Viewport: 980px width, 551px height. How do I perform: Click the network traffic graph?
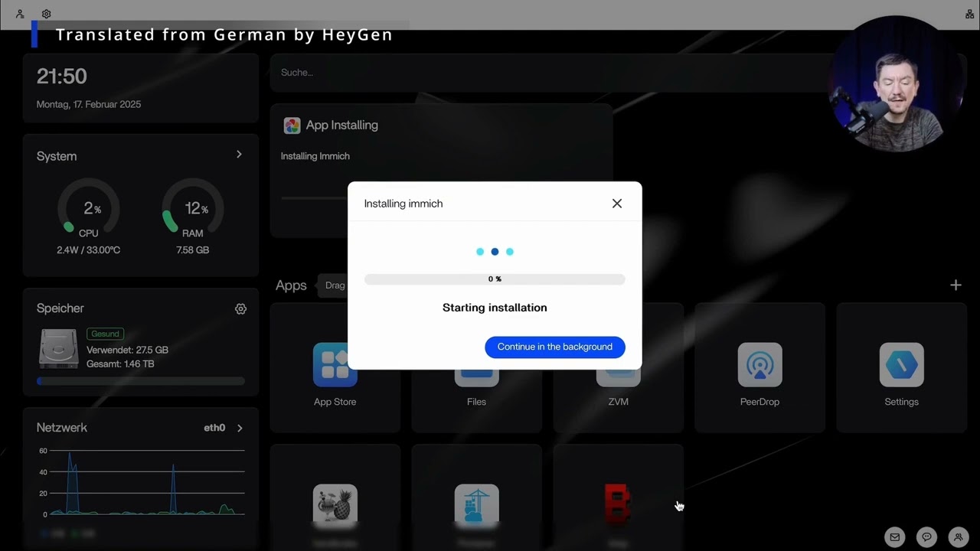[x=141, y=482]
